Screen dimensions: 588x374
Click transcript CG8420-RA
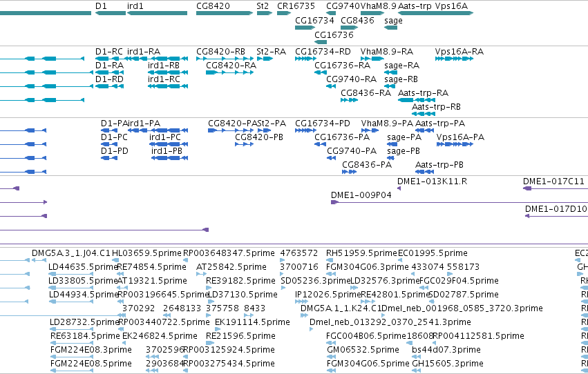(231, 65)
